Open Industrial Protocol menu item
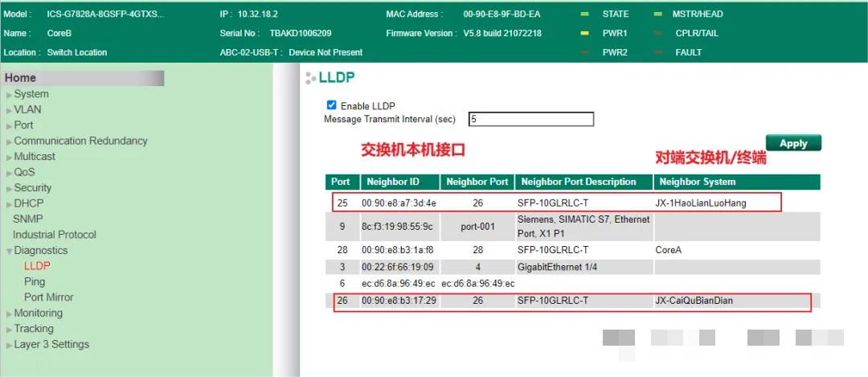This screenshot has height=377, width=868. point(55,234)
